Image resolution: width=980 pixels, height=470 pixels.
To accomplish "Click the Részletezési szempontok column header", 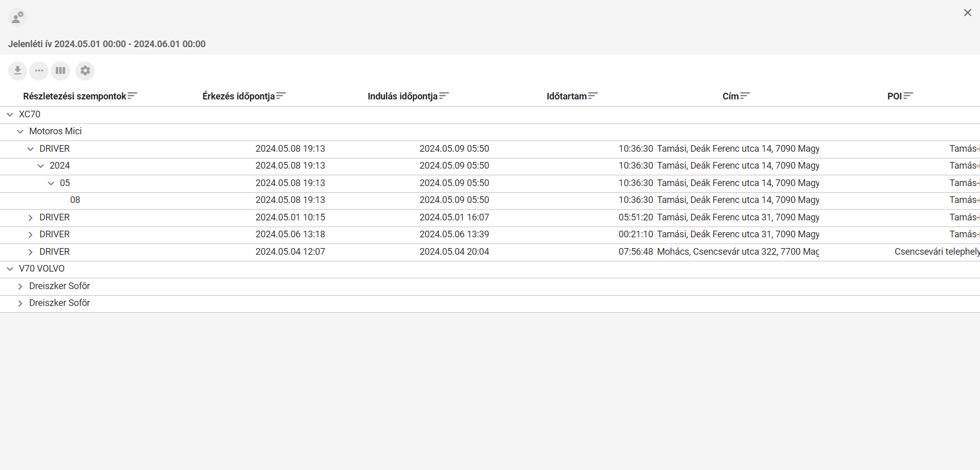I will point(75,96).
